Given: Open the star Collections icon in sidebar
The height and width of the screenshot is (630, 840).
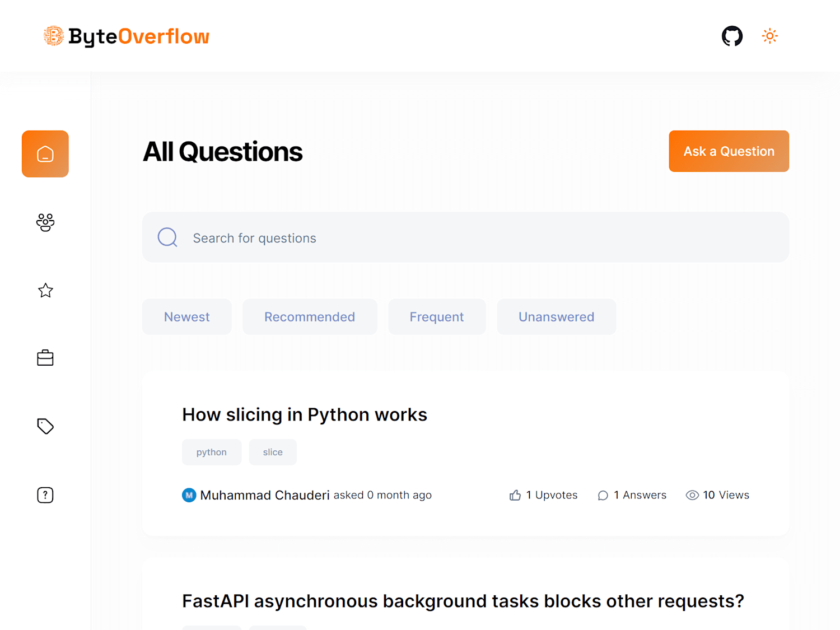Looking at the screenshot, I should click(x=45, y=290).
